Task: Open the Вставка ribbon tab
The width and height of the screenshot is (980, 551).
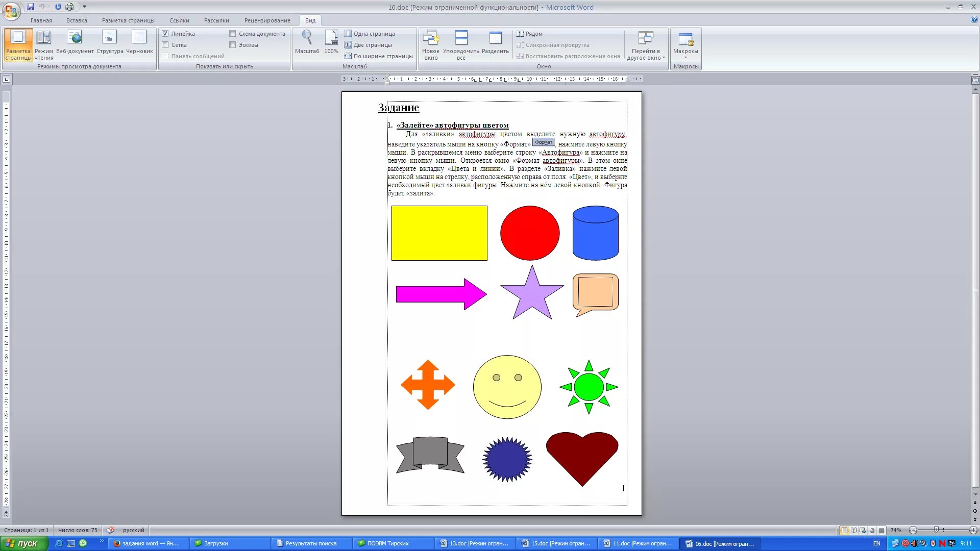Action: point(77,20)
